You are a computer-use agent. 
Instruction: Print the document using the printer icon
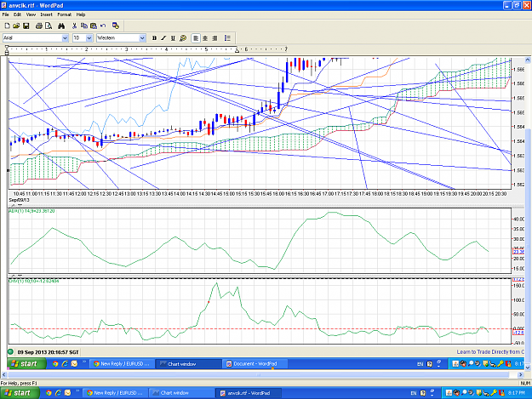[39, 26]
